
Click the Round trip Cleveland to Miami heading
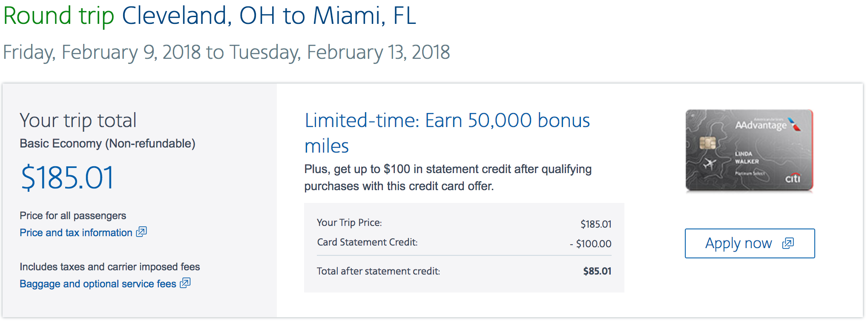pyautogui.click(x=210, y=16)
